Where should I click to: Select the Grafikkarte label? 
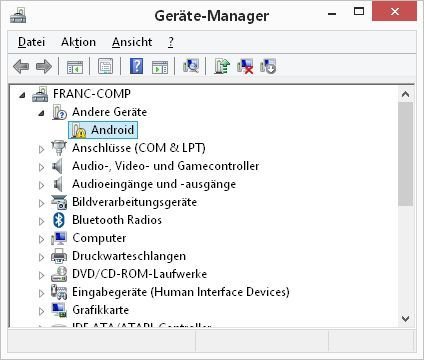click(x=100, y=310)
